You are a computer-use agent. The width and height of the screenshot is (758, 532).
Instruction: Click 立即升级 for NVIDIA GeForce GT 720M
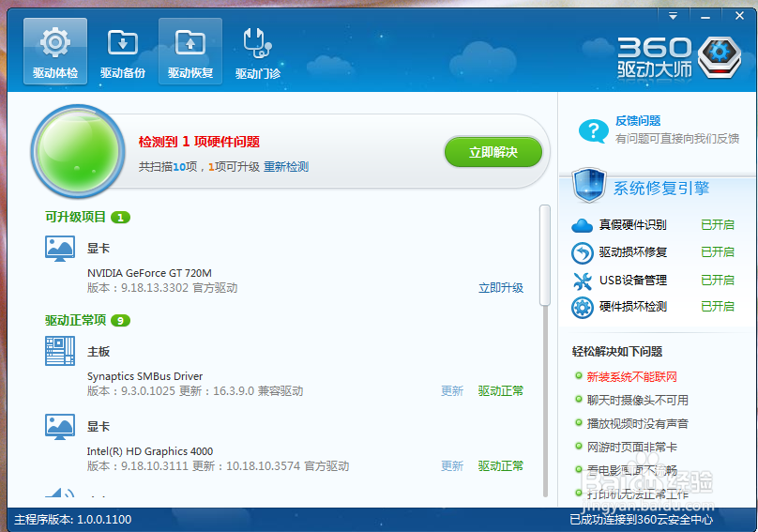click(501, 288)
